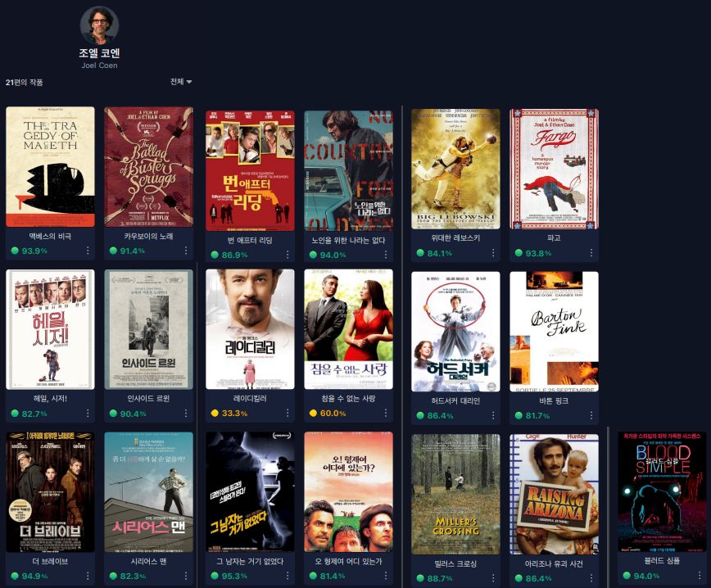Open the 시리어스 맨 poster

point(149,492)
